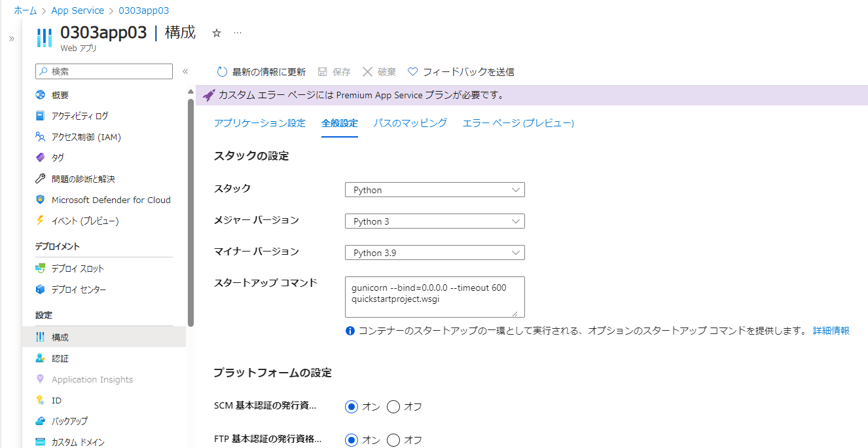Click the sidebar 検索 search box
Viewport: 868px width, 448px height.
(104, 71)
